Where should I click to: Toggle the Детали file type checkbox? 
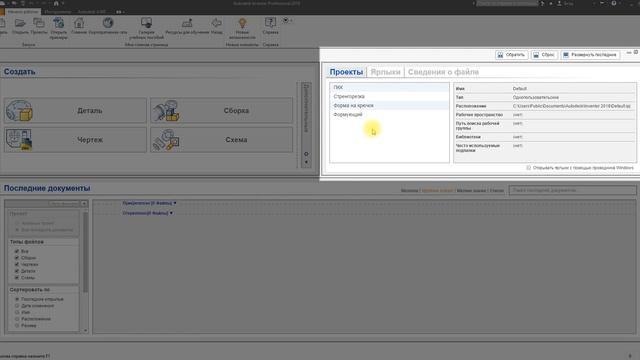click(x=17, y=271)
